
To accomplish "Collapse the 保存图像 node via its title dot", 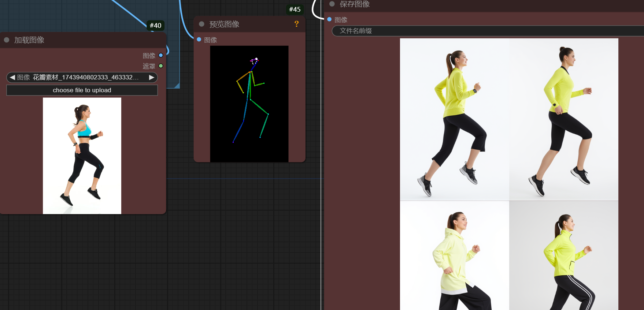I will coord(332,4).
